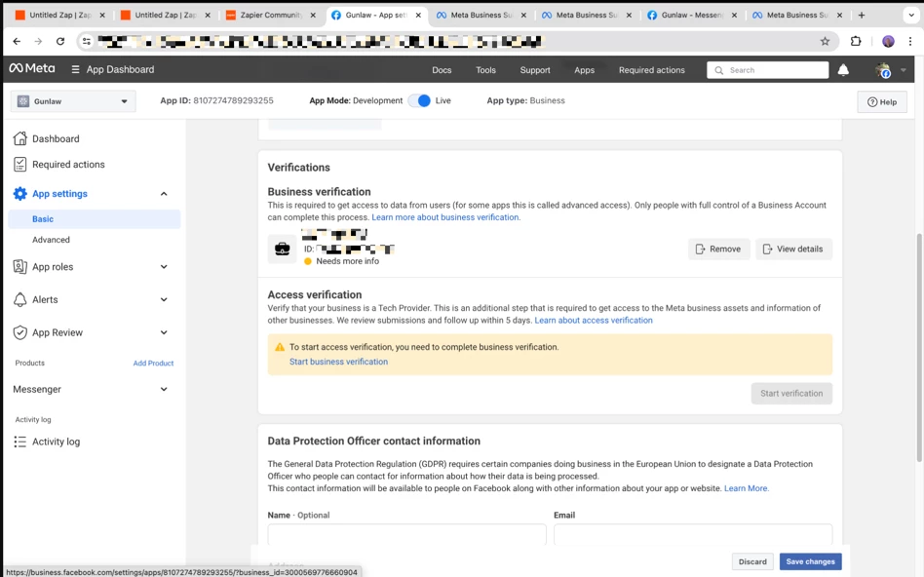Click the browser address bar URL
The height and width of the screenshot is (577, 924).
point(320,41)
